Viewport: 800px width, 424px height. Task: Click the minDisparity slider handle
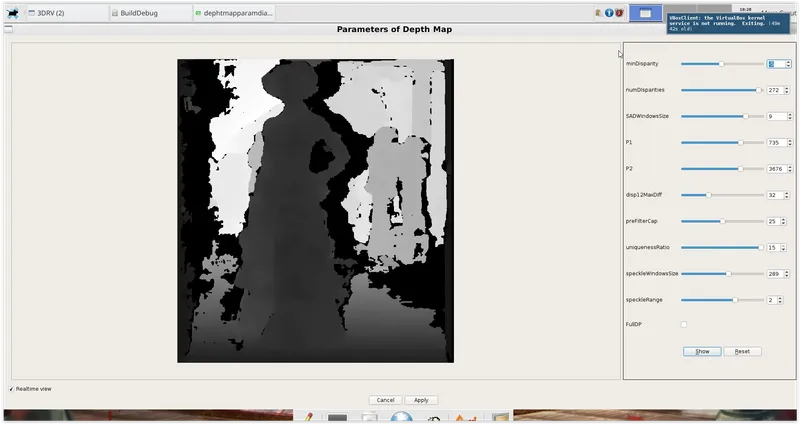coord(721,64)
